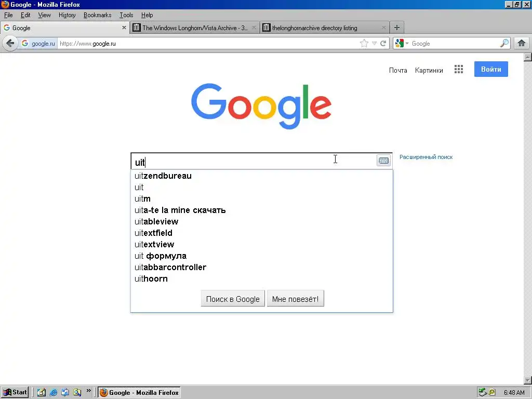
Task: Click the Google logo
Action: pyautogui.click(x=261, y=107)
